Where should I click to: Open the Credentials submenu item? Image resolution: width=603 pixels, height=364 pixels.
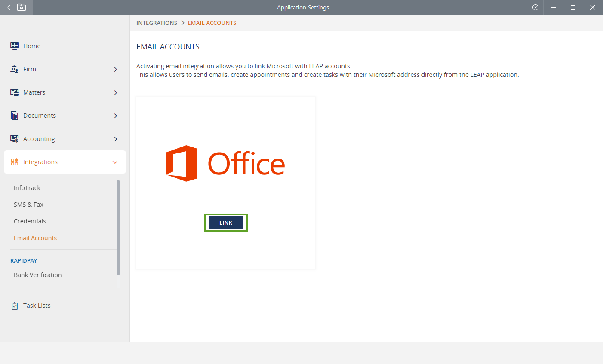coord(30,221)
